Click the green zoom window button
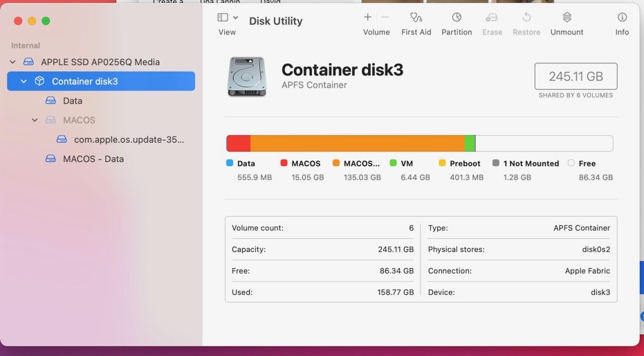Image resolution: width=644 pixels, height=356 pixels. coord(46,21)
